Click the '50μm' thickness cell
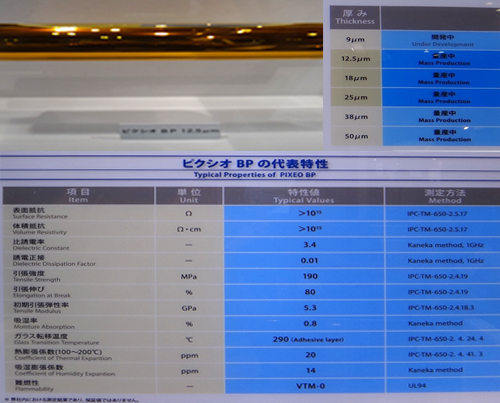Viewport: 500px width, 403px height. [x=355, y=136]
